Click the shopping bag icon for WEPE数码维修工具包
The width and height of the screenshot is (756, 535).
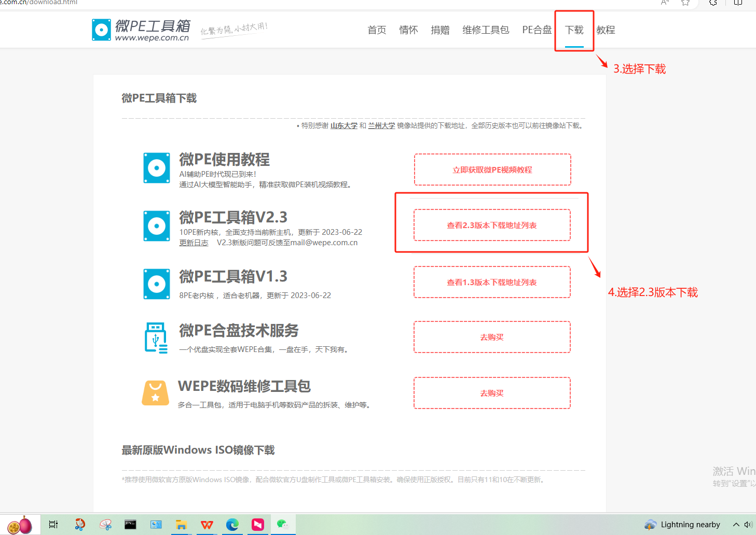(156, 393)
